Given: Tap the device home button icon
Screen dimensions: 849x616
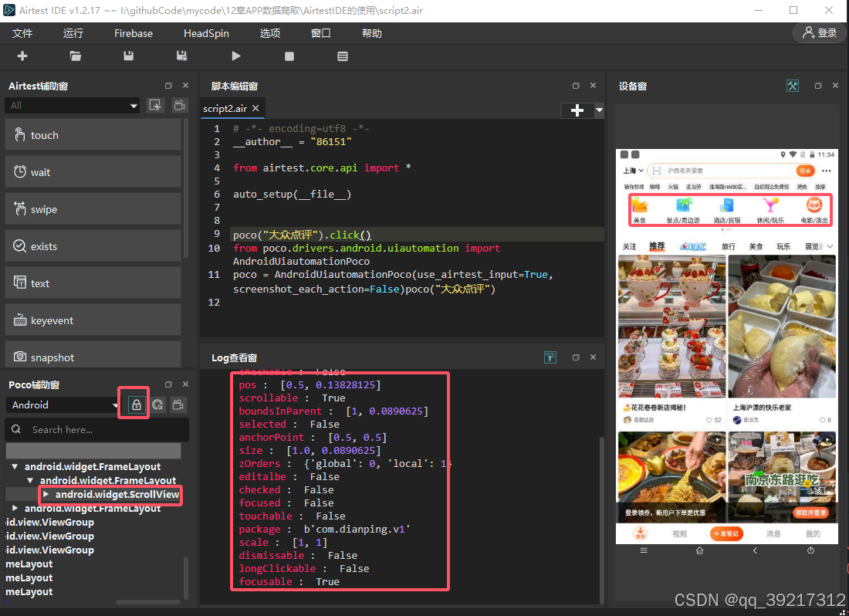Looking at the screenshot, I should (699, 550).
